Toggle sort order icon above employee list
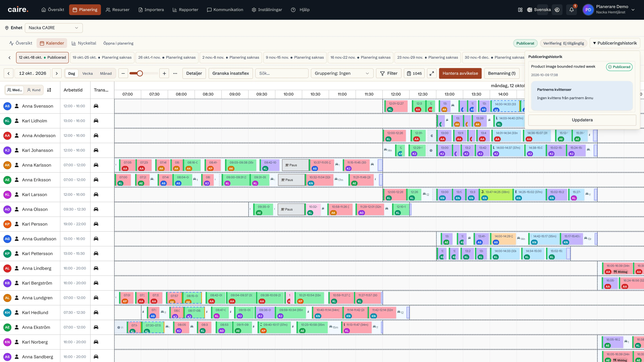The image size is (644, 362). (x=49, y=90)
